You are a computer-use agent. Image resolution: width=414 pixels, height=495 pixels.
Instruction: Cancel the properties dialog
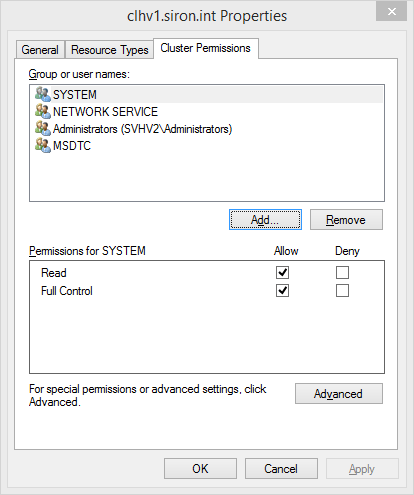pos(281,469)
